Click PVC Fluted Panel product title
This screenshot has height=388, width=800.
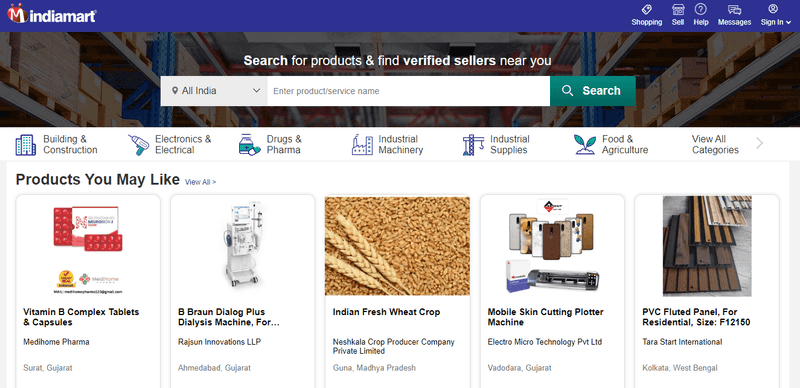coord(696,317)
